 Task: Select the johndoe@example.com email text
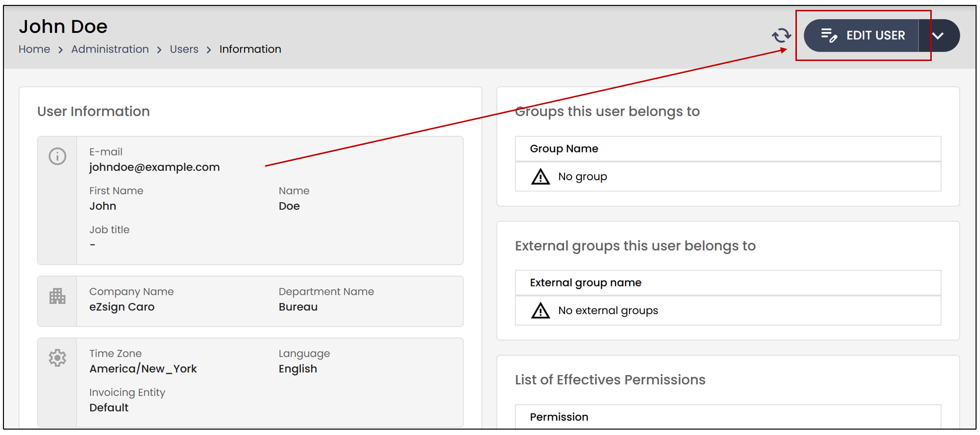(155, 167)
